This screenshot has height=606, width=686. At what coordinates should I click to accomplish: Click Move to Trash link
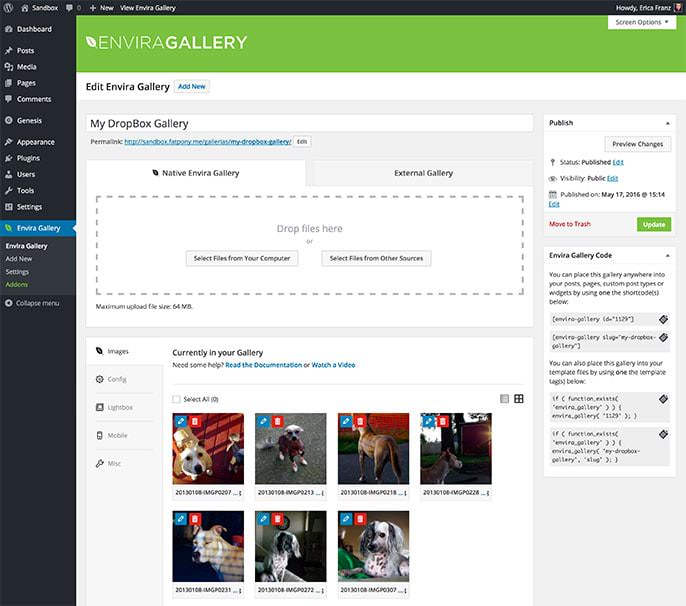point(570,224)
